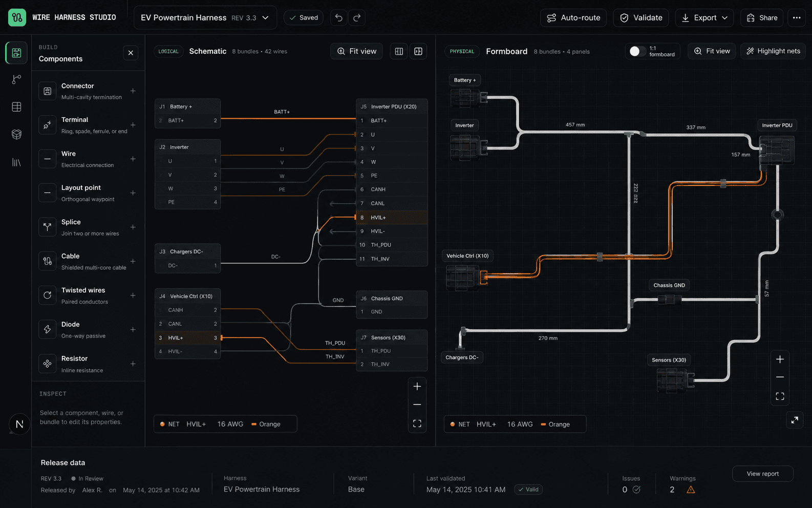Open the View report button
812x508 pixels.
coord(762,474)
